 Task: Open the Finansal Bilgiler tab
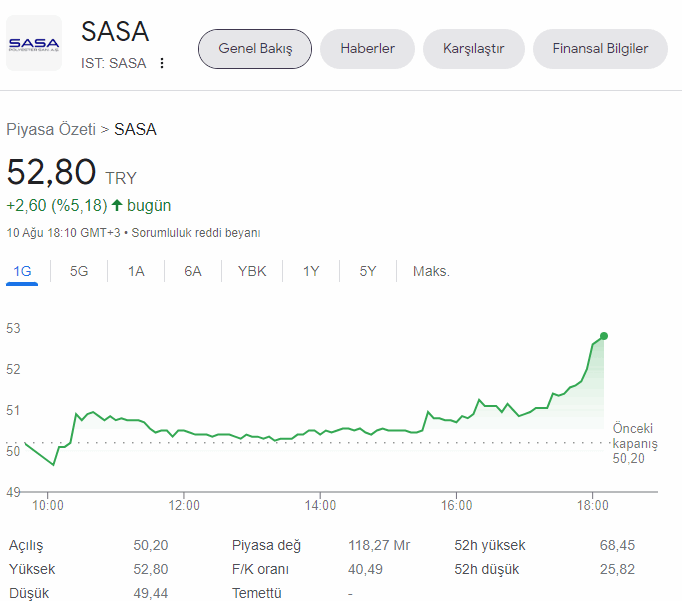(600, 49)
